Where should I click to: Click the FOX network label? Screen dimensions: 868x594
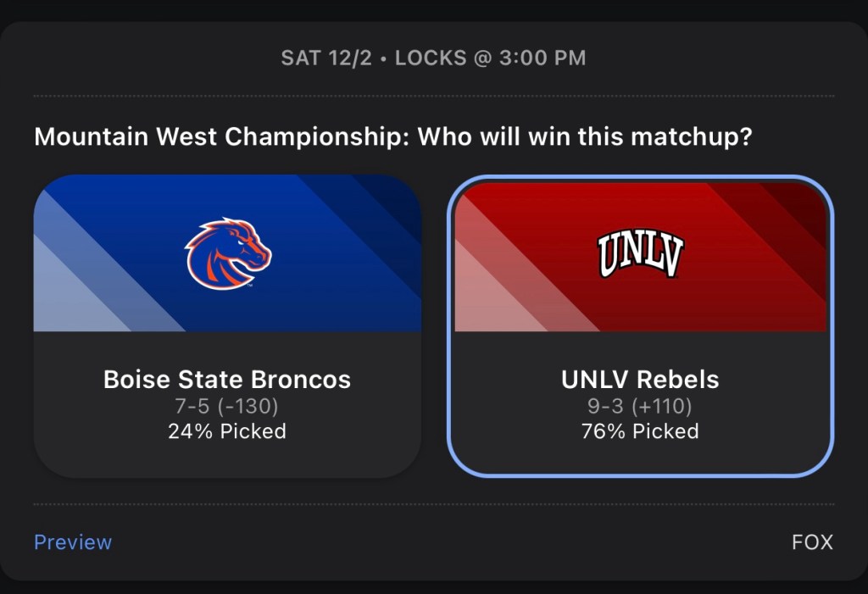(x=812, y=542)
